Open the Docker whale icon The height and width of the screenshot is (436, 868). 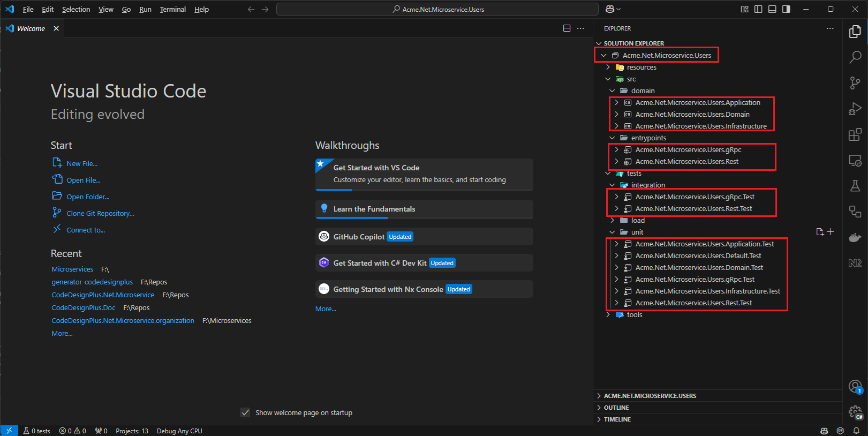855,237
